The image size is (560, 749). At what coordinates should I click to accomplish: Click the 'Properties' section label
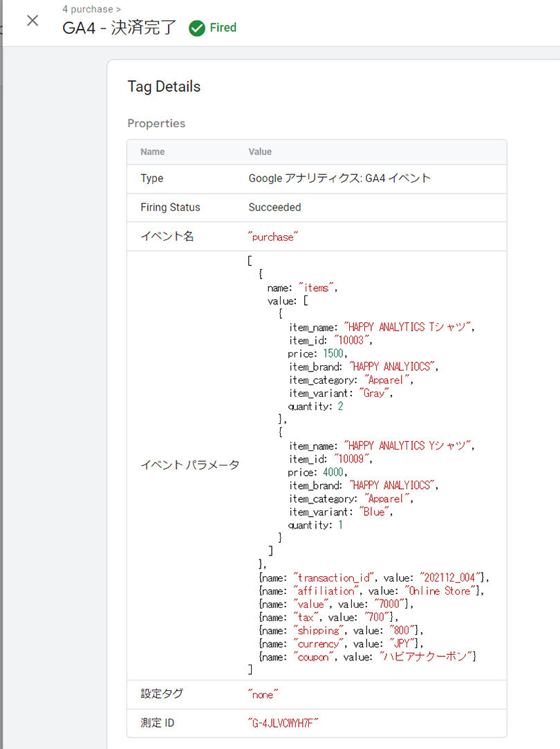[156, 123]
